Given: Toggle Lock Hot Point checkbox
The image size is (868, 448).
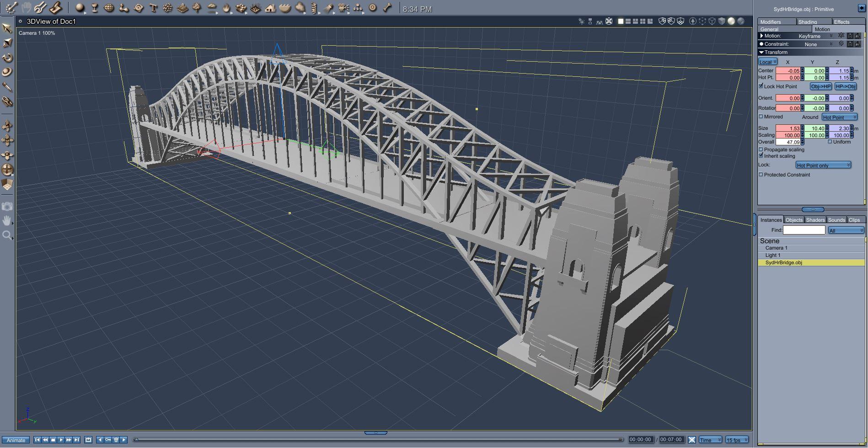Looking at the screenshot, I should coord(761,86).
